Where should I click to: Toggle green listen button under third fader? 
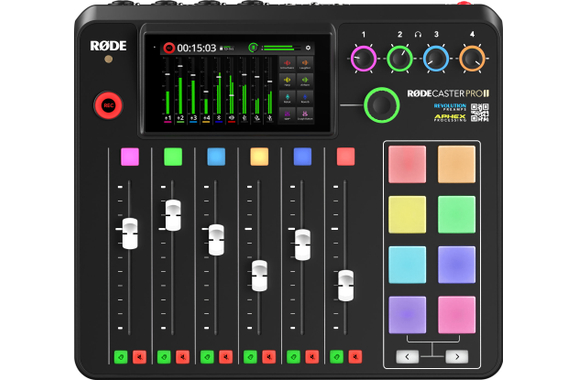click(207, 357)
